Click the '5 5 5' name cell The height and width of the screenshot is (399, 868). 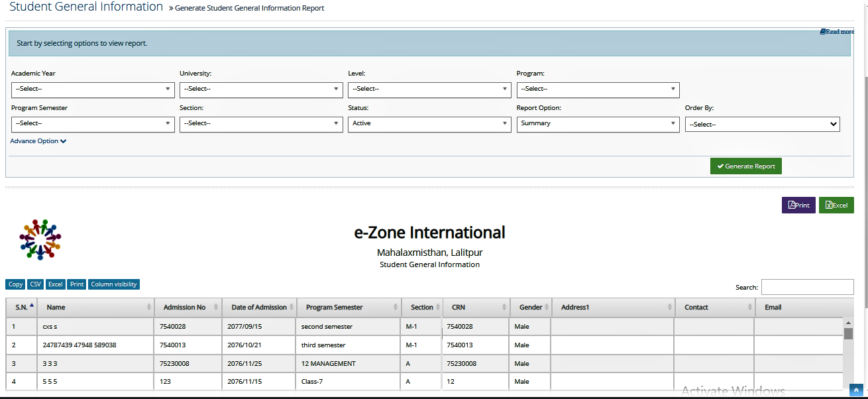click(x=96, y=382)
